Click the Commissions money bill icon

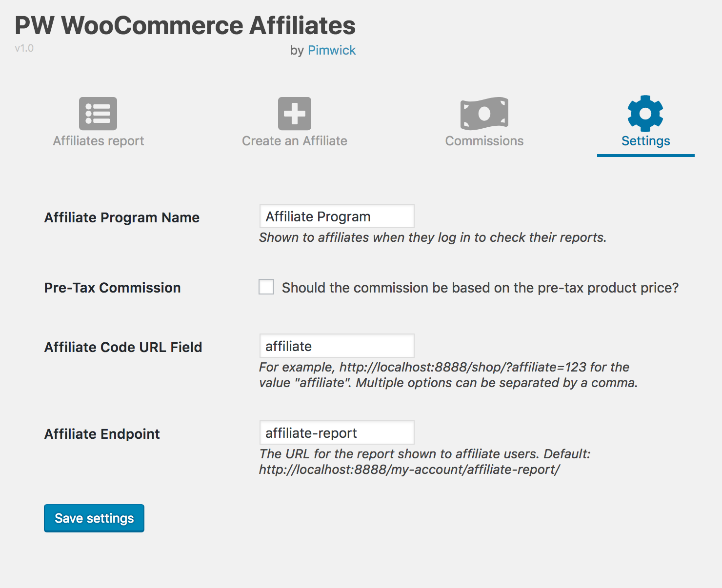484,114
